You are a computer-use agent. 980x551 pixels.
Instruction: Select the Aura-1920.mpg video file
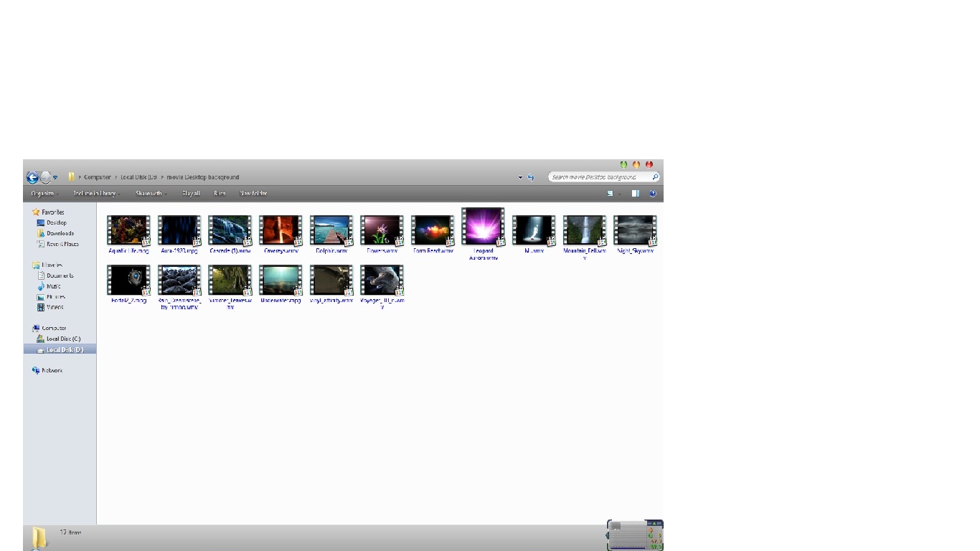coord(179,235)
